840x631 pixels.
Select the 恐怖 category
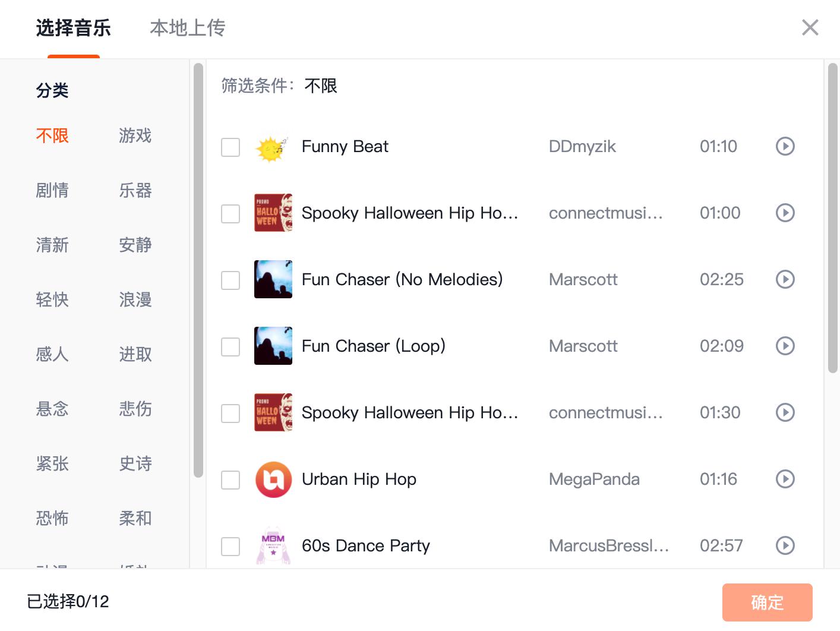pyautogui.click(x=52, y=519)
